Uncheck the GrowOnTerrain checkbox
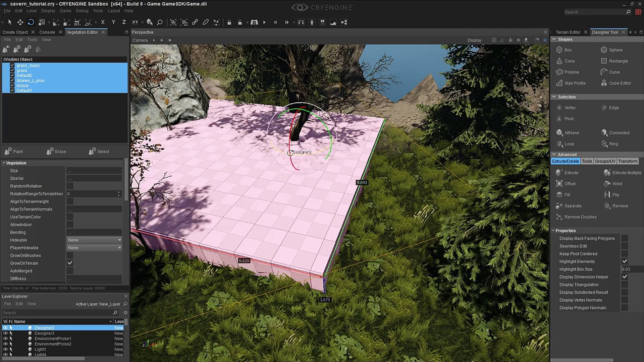The height and width of the screenshot is (362, 644). point(70,263)
